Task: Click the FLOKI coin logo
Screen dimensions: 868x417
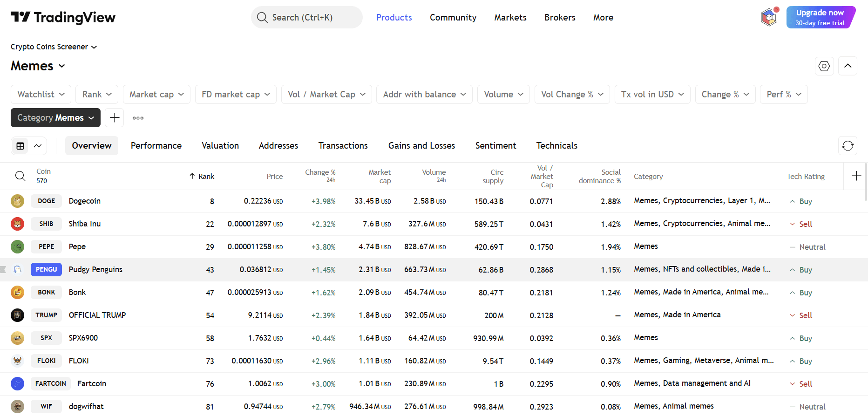Action: pyautogui.click(x=17, y=361)
